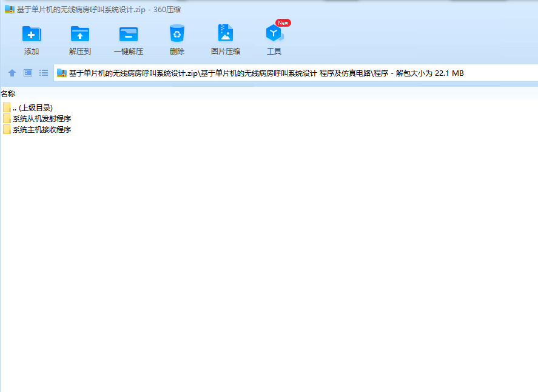Click the 工具 label text
The height and width of the screenshot is (392, 538).
point(274,52)
